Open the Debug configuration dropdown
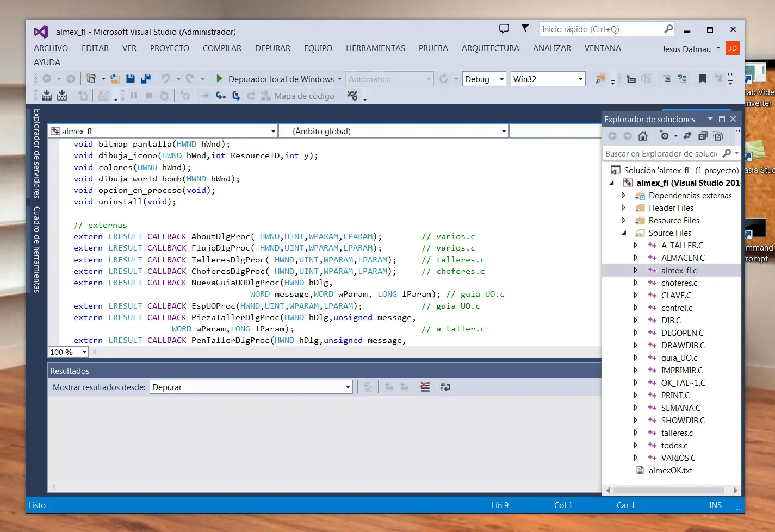Viewport: 775px width, 532px height. coord(501,79)
